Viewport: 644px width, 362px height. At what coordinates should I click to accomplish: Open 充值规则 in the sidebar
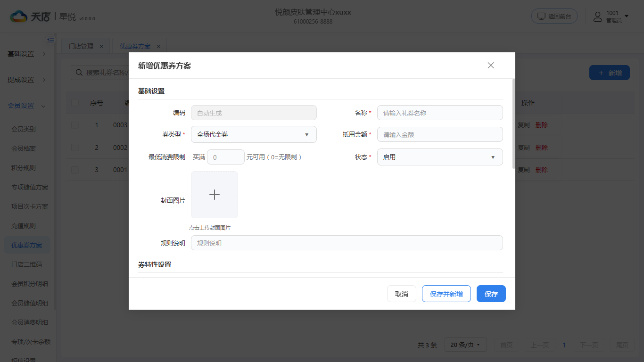[24, 226]
